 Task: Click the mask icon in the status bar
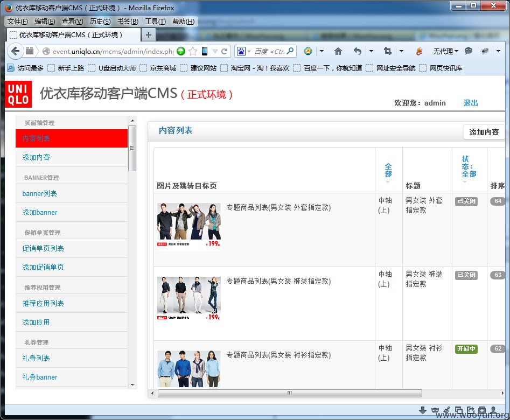tap(435, 410)
